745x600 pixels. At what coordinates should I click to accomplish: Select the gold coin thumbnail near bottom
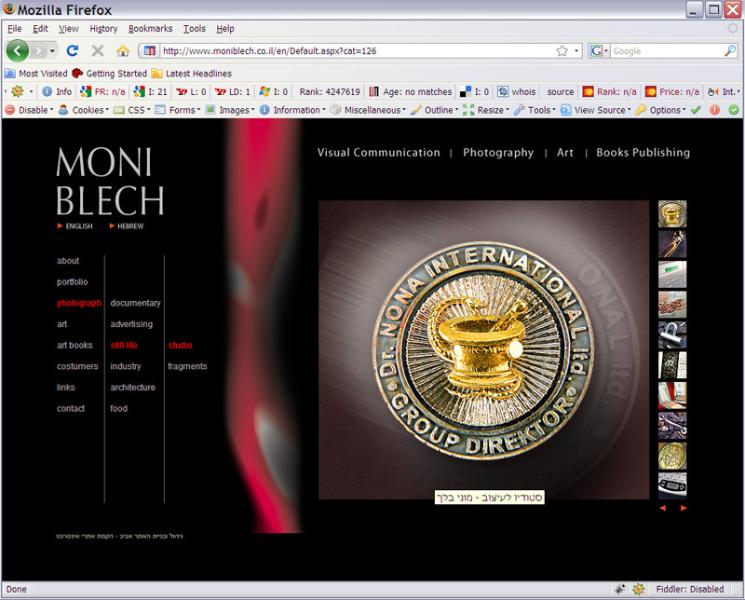point(672,456)
